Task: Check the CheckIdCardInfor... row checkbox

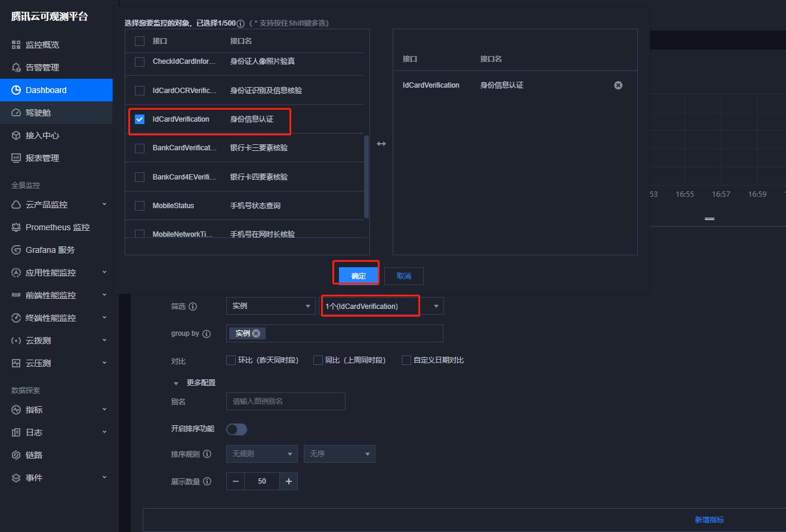Action: point(140,61)
